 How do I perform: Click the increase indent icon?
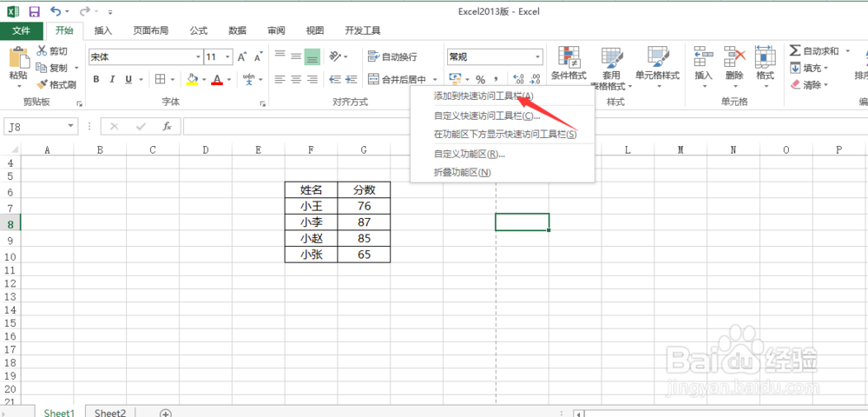coord(351,79)
